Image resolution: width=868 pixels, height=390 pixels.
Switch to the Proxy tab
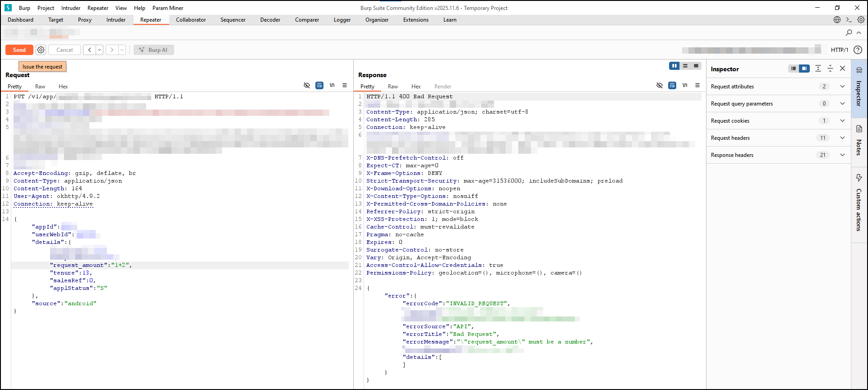coord(85,20)
